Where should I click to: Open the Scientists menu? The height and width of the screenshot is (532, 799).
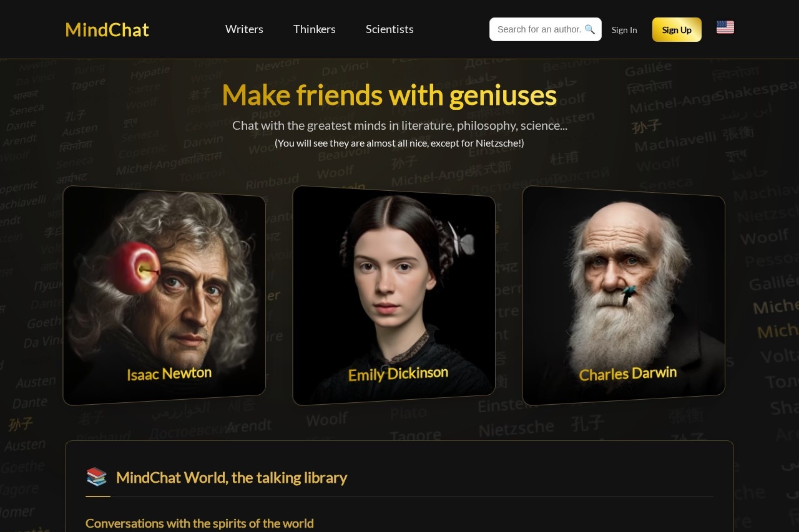pyautogui.click(x=390, y=29)
